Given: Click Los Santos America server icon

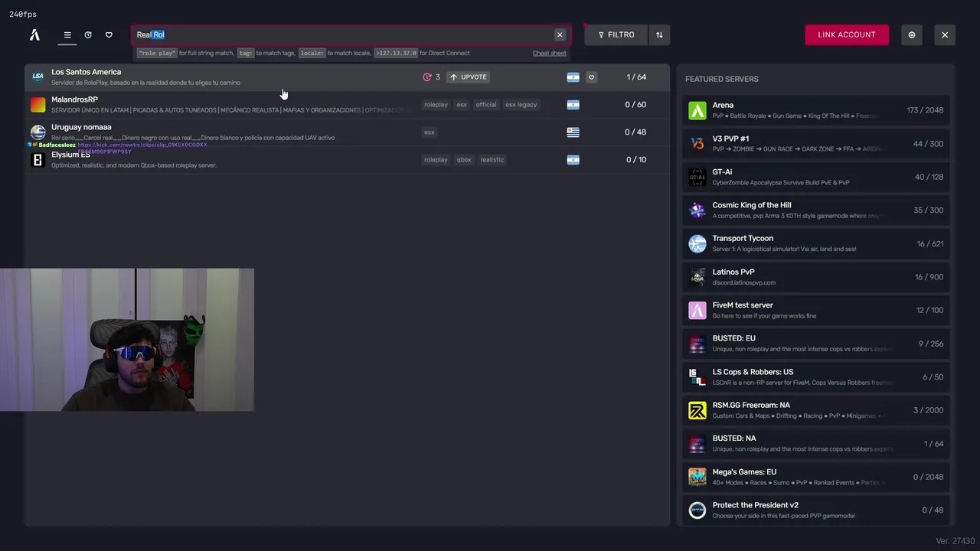Looking at the screenshot, I should click(38, 77).
